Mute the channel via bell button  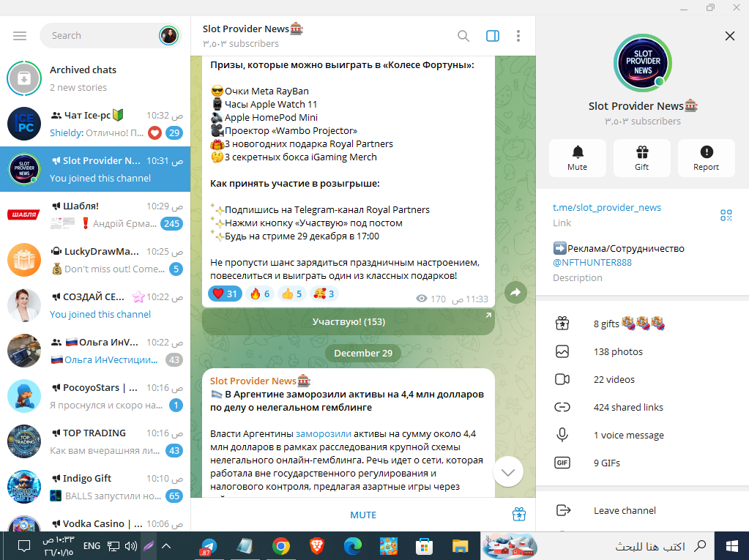coord(578,158)
